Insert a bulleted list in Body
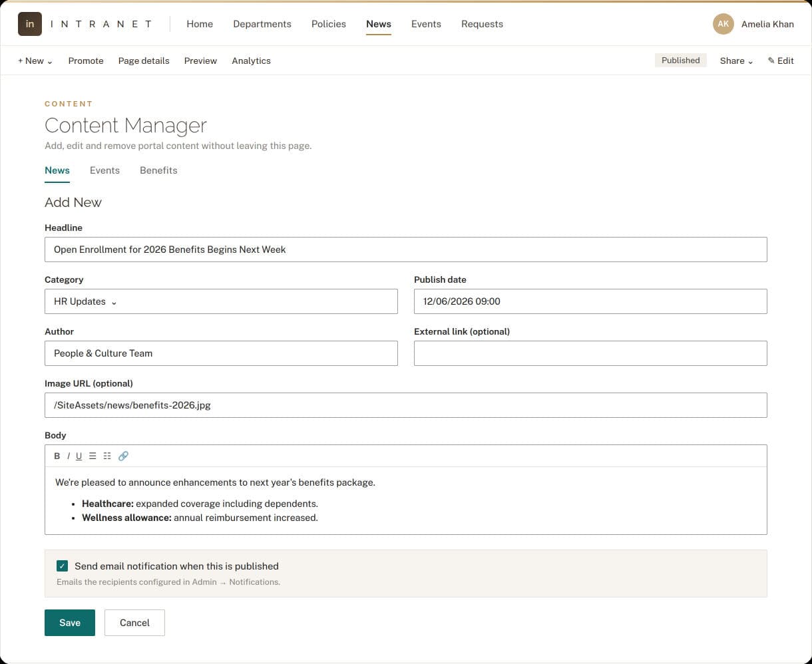Image resolution: width=812 pixels, height=664 pixels. pyautogui.click(x=93, y=456)
